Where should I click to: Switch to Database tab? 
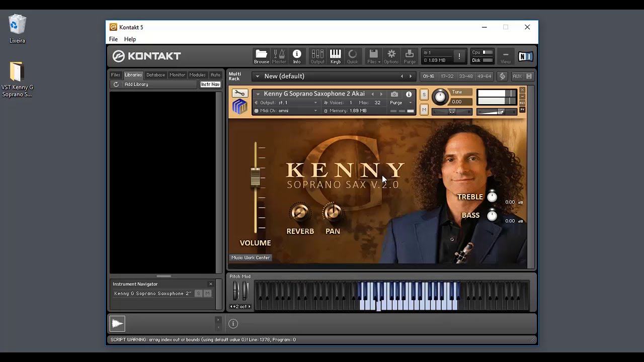tap(155, 75)
